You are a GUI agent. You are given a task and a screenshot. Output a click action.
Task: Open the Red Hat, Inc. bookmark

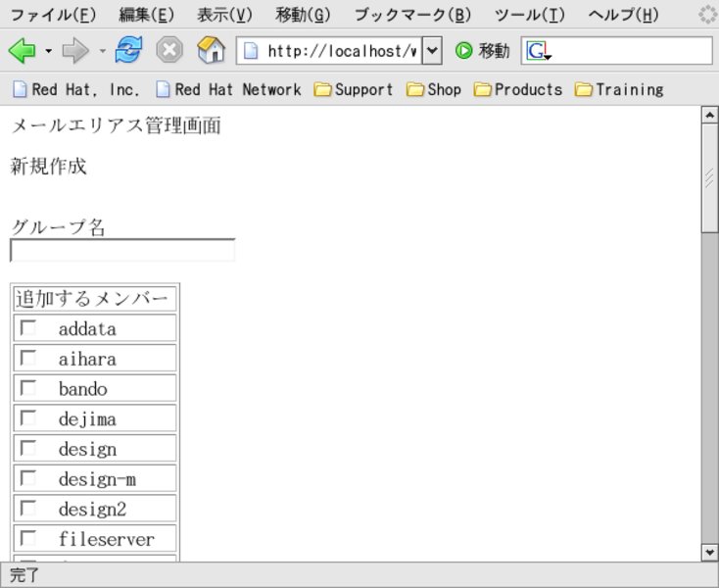coord(76,89)
